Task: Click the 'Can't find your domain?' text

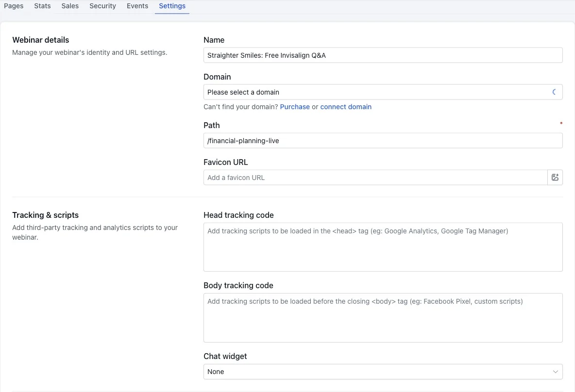Action: [x=240, y=107]
